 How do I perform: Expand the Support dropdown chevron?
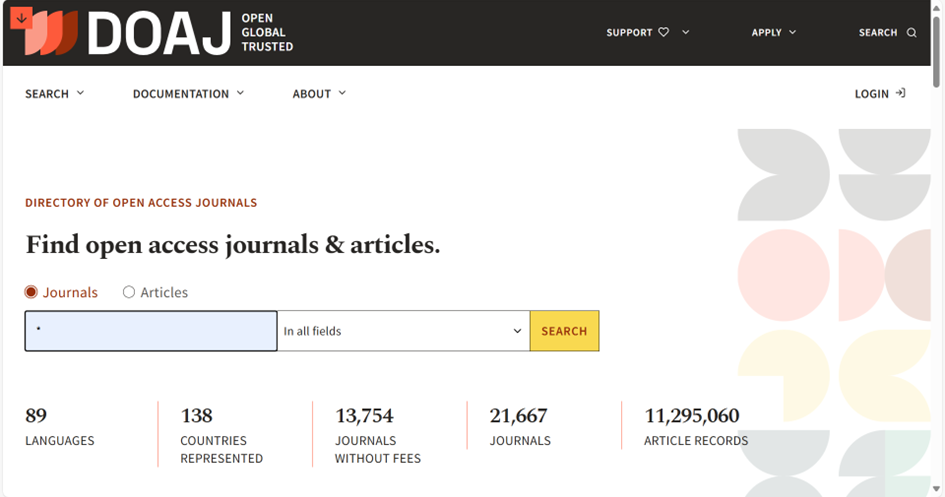[x=685, y=32]
